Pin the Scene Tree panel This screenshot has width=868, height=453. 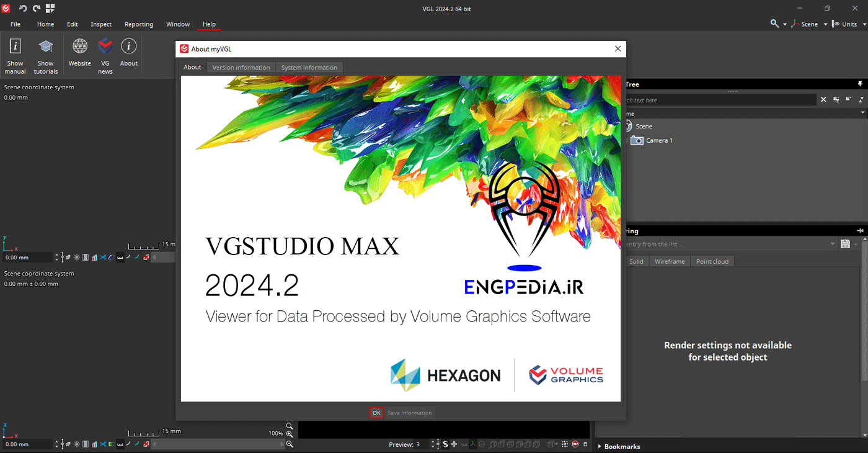click(860, 84)
